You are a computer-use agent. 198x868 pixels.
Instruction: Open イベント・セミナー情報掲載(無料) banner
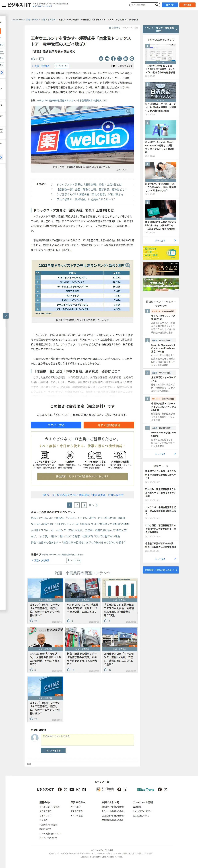(x=161, y=29)
